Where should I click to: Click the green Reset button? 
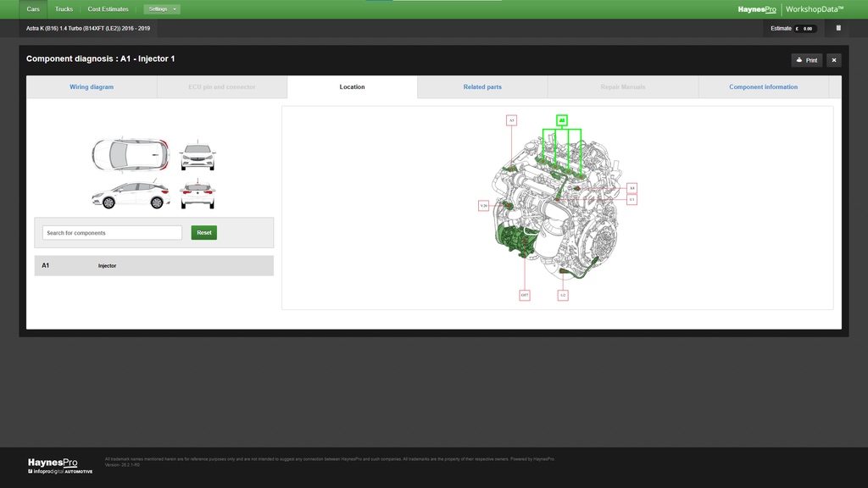(203, 233)
